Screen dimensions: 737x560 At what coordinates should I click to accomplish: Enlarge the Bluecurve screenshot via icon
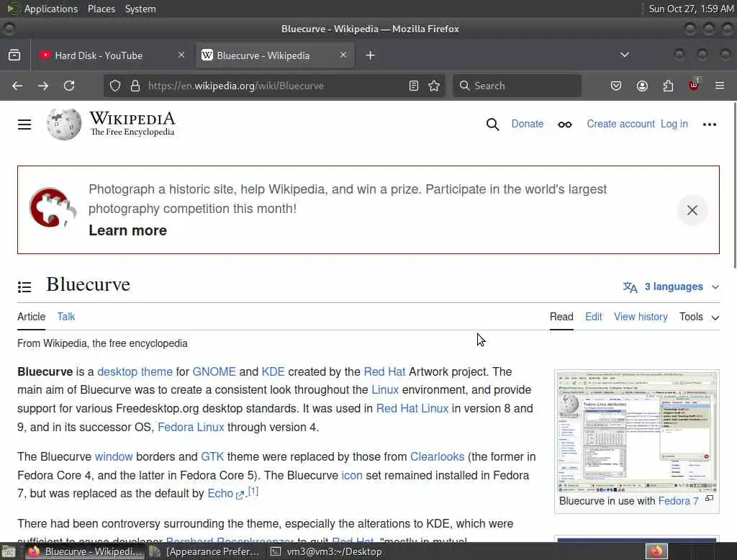click(x=709, y=498)
